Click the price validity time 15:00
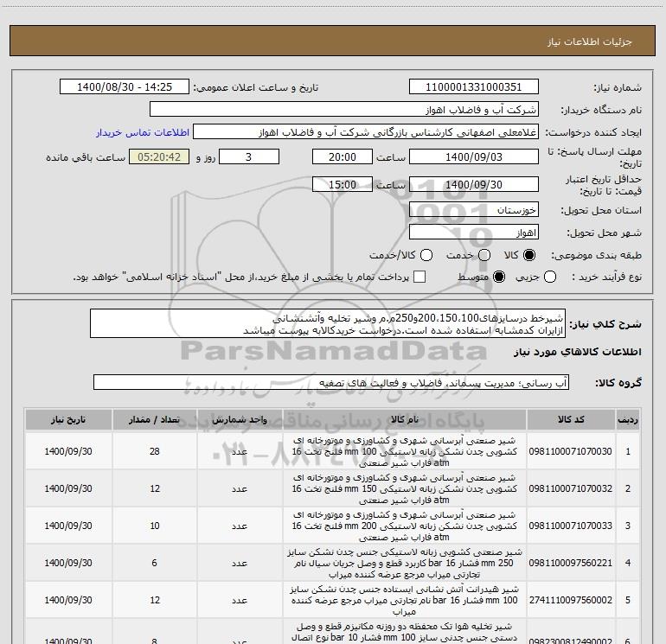This screenshot has width=666, height=644. pos(343,184)
